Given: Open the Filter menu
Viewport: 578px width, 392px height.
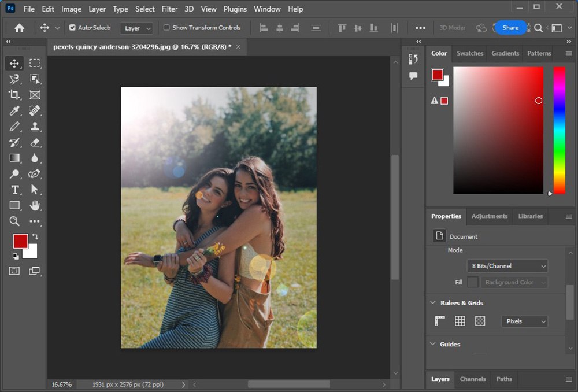Looking at the screenshot, I should pos(169,9).
